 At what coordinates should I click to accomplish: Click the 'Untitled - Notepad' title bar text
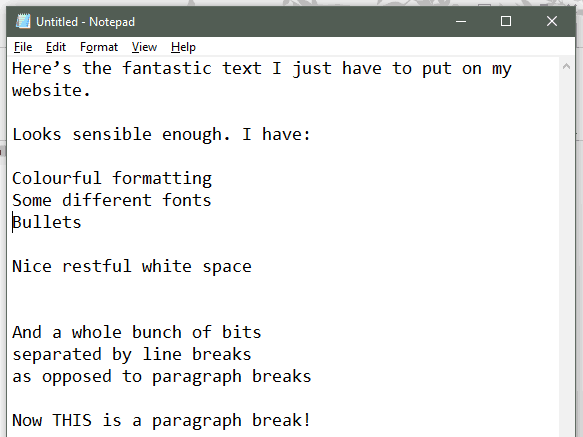[86, 22]
